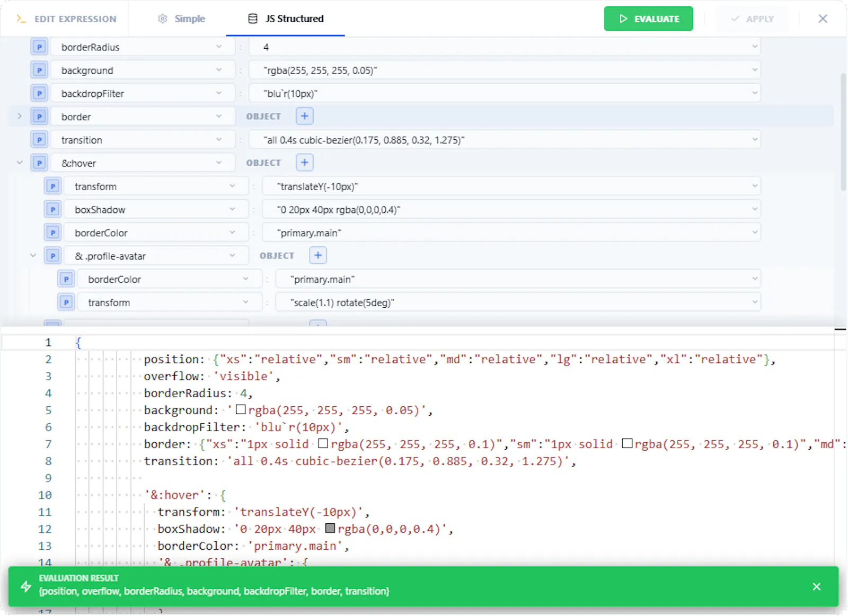The image size is (848, 616).
Task: Add a property to & .profile-avatar object
Action: point(318,255)
